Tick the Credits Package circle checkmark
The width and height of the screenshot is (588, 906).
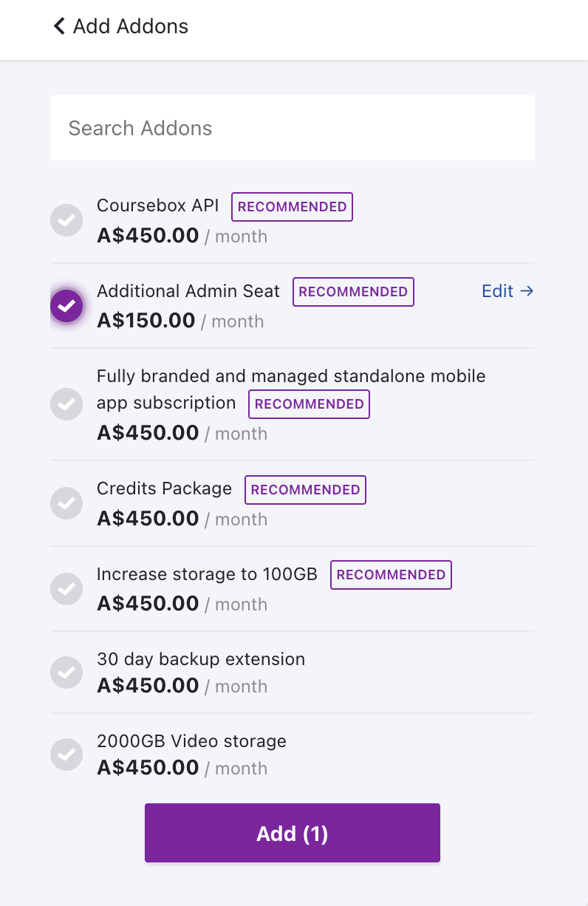pos(66,503)
